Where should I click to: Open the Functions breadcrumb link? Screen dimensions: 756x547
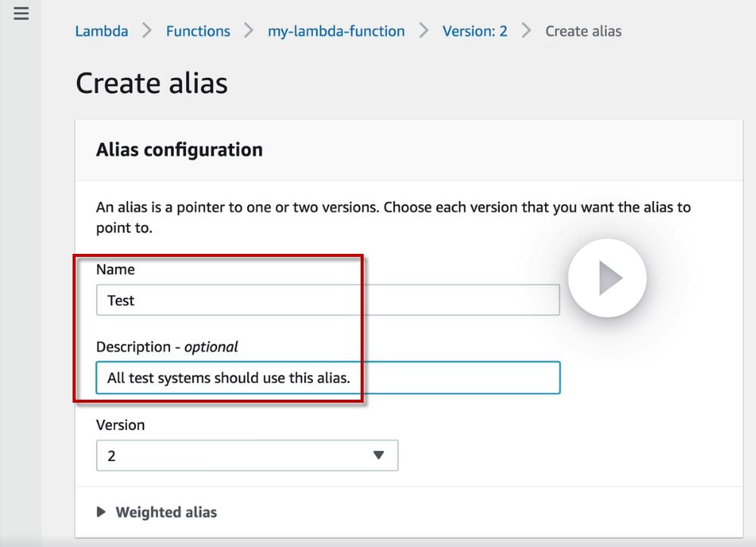pyautogui.click(x=198, y=31)
